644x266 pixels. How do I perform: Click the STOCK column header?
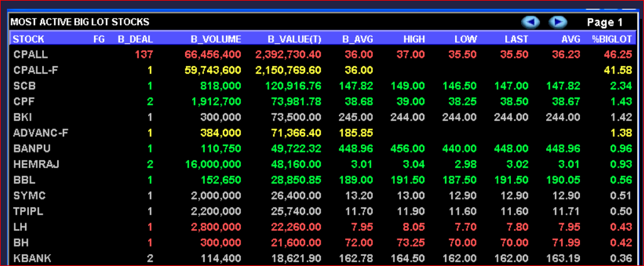pos(29,40)
